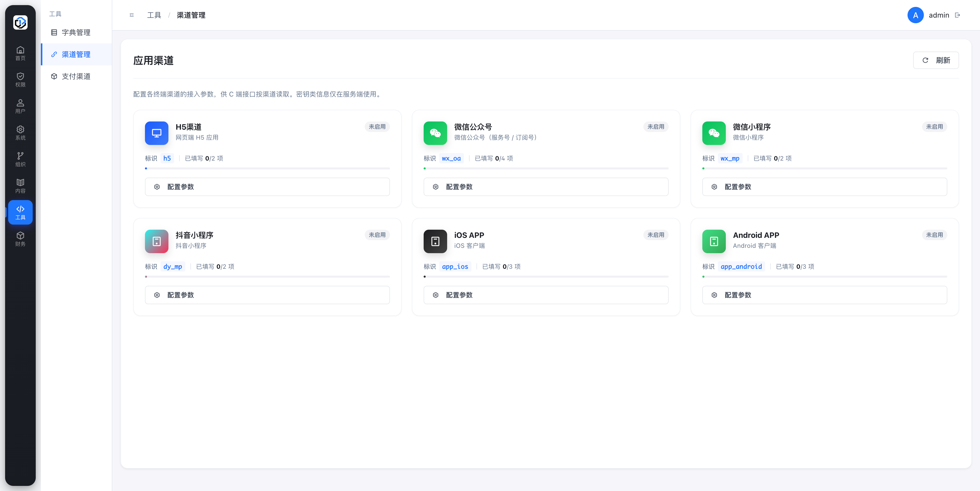Refresh the channel list with 刷新
Viewport: 980px width, 491px height.
(x=936, y=60)
